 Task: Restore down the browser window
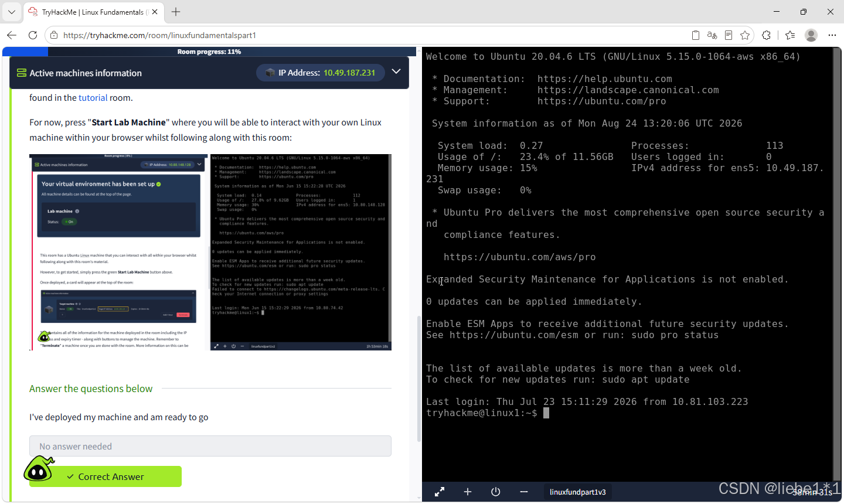(x=804, y=12)
